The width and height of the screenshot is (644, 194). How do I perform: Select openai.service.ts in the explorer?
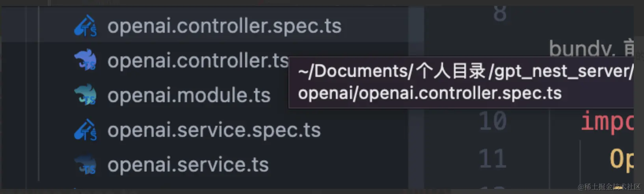pyautogui.click(x=188, y=164)
